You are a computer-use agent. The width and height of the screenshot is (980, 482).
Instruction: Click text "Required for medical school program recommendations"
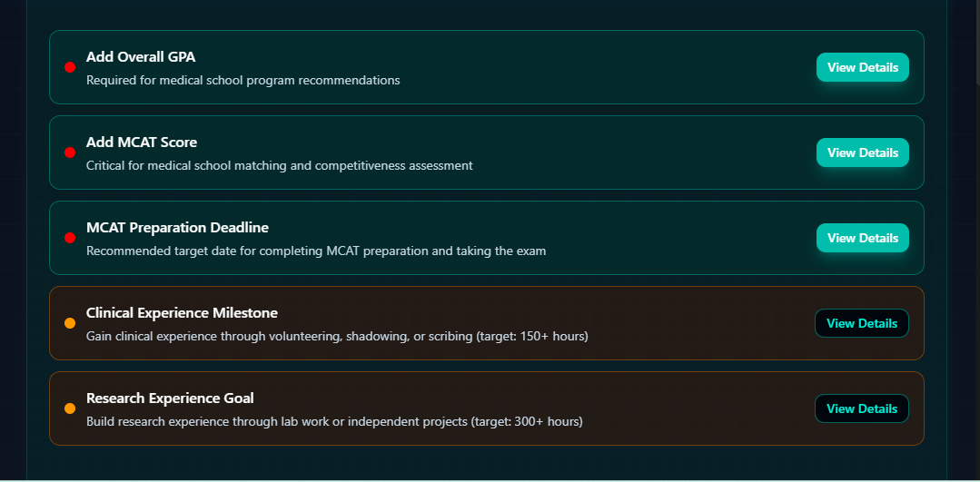(x=243, y=80)
